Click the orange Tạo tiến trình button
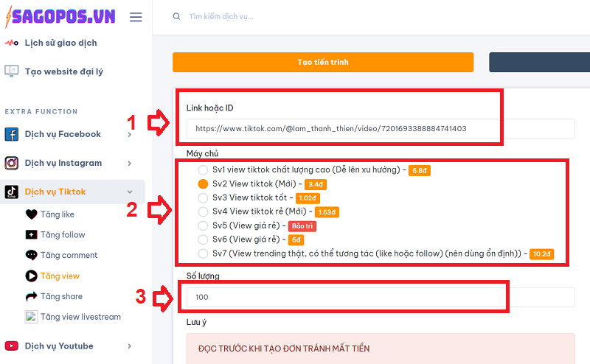Image resolution: width=590 pixels, height=364 pixels. point(323,63)
